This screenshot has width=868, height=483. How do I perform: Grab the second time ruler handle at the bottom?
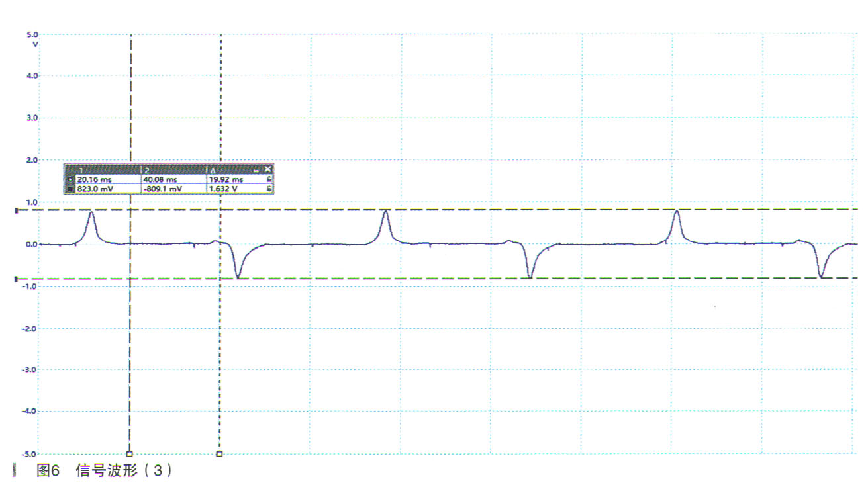click(220, 454)
